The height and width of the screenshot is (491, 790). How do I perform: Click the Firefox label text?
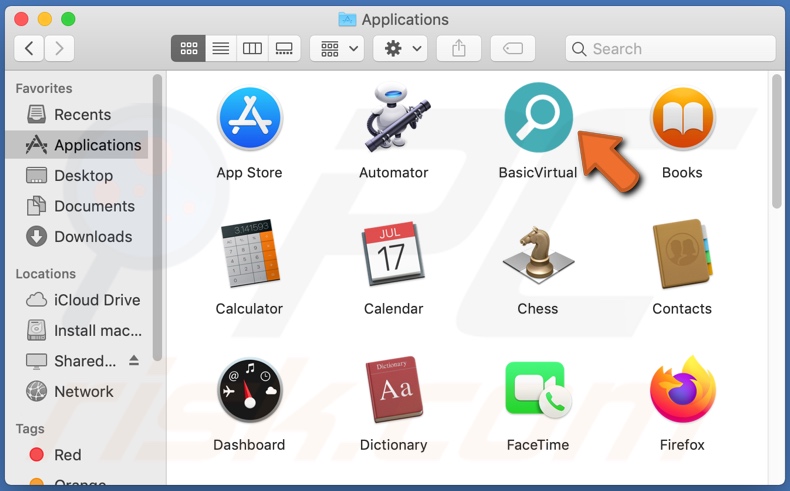[682, 445]
